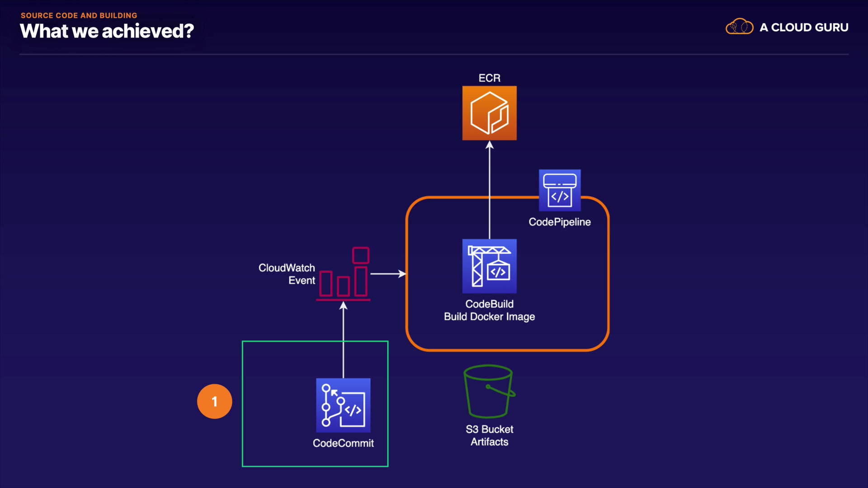This screenshot has height=488, width=868.
Task: Click the 'What we achieved?' slide title
Action: click(x=107, y=31)
